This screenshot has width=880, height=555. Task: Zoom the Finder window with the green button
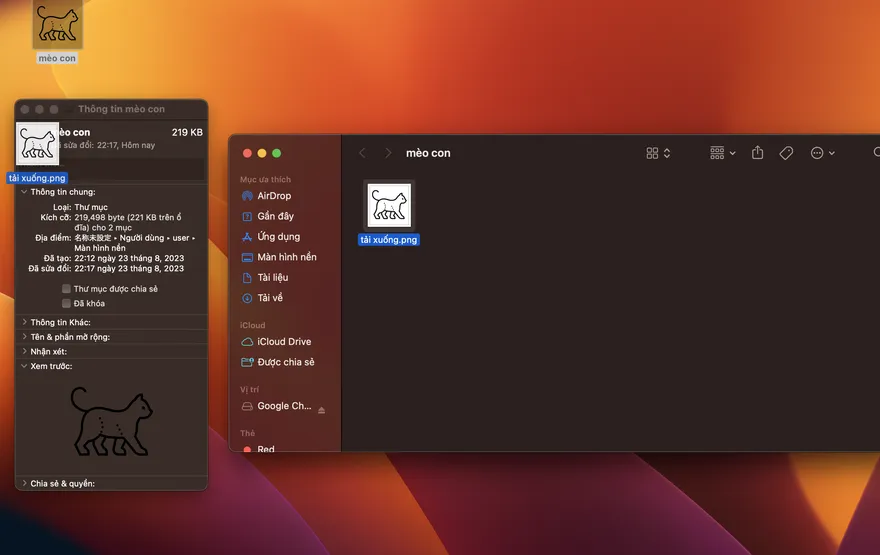[x=277, y=153]
